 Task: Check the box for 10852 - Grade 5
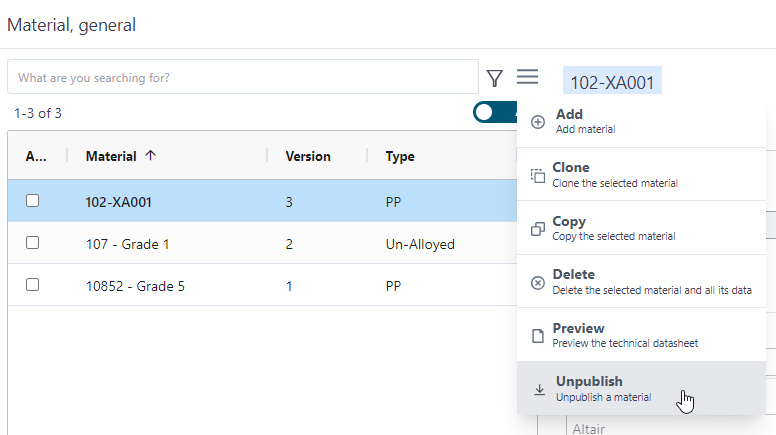coord(33,285)
